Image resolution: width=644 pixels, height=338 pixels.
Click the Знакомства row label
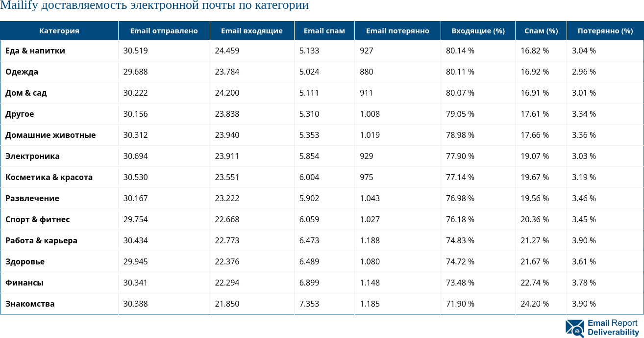pyautogui.click(x=30, y=304)
